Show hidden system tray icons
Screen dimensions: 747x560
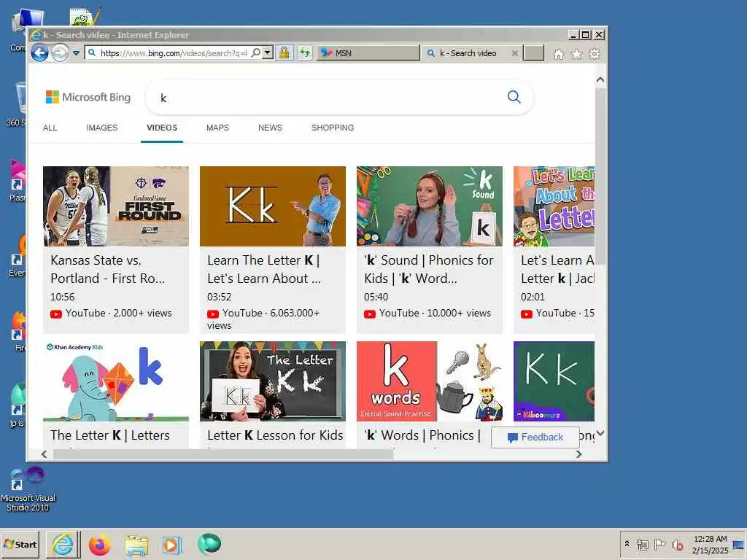coord(627,543)
